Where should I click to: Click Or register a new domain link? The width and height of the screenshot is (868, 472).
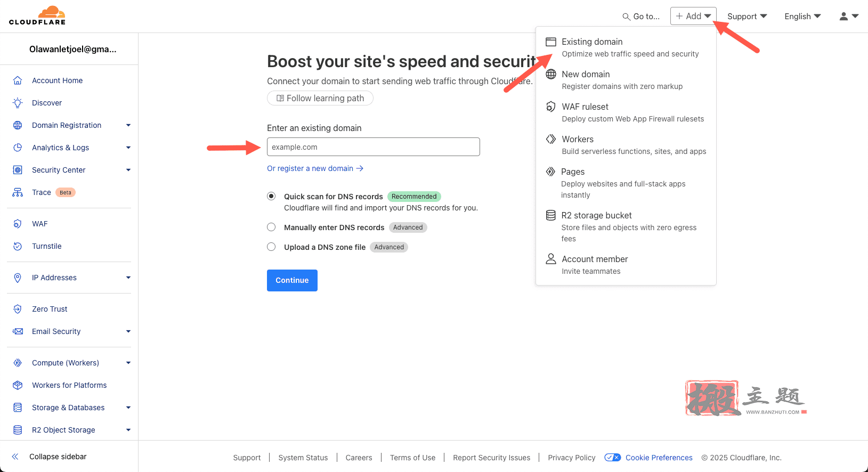[315, 168]
